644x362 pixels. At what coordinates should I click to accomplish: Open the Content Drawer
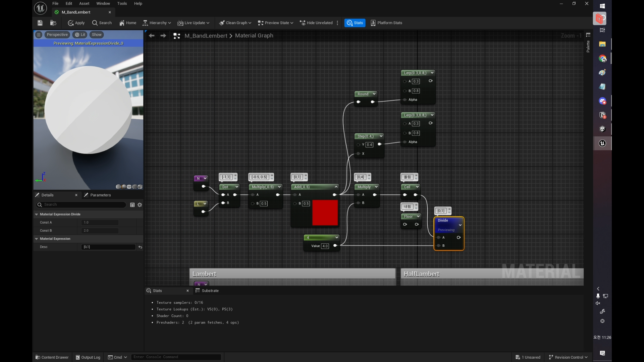pos(52,357)
